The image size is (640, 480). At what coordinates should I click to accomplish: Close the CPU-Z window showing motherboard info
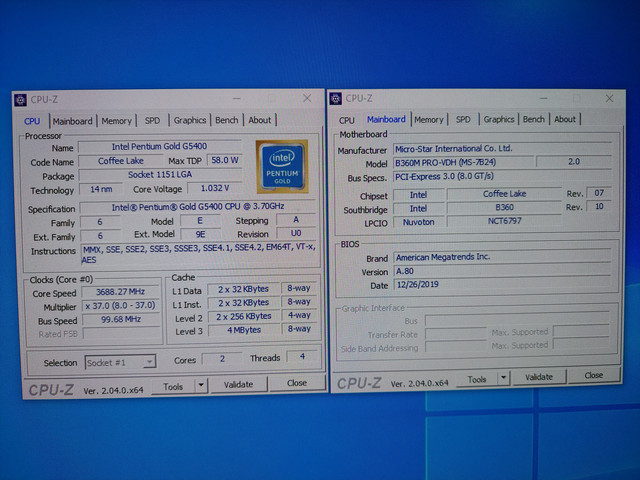point(609,98)
